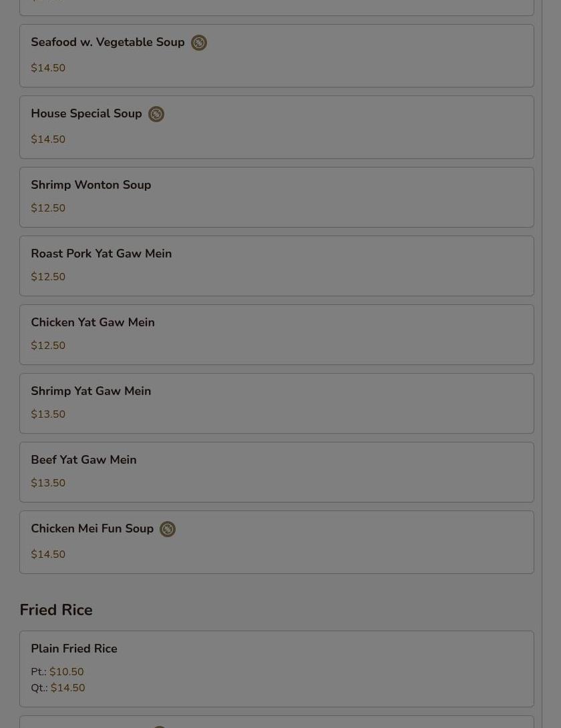Viewport: 561px width, 728px height.
Task: Select the Qt. $14.50 price of Plain Fried Rice
Action: (58, 687)
